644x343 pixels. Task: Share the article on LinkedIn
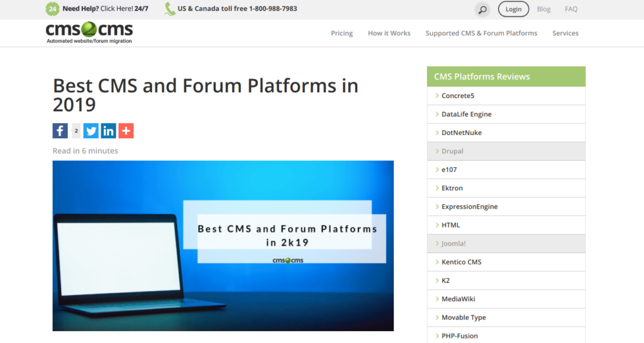[x=108, y=131]
